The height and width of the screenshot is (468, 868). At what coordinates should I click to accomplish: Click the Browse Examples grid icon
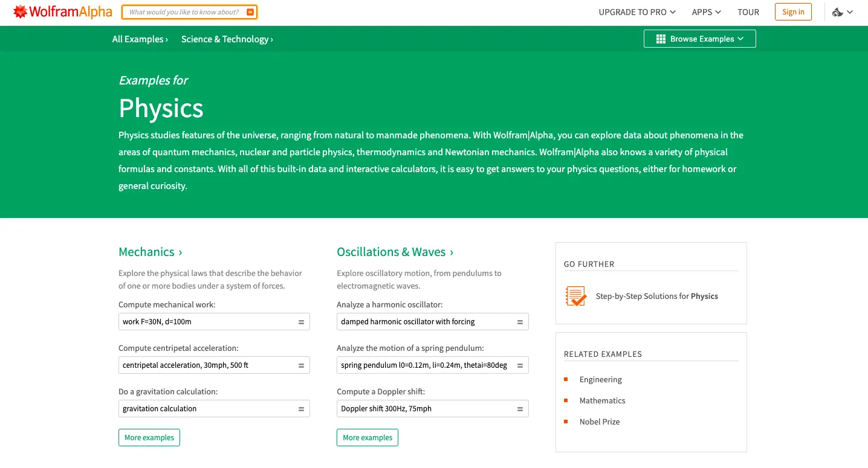click(661, 39)
